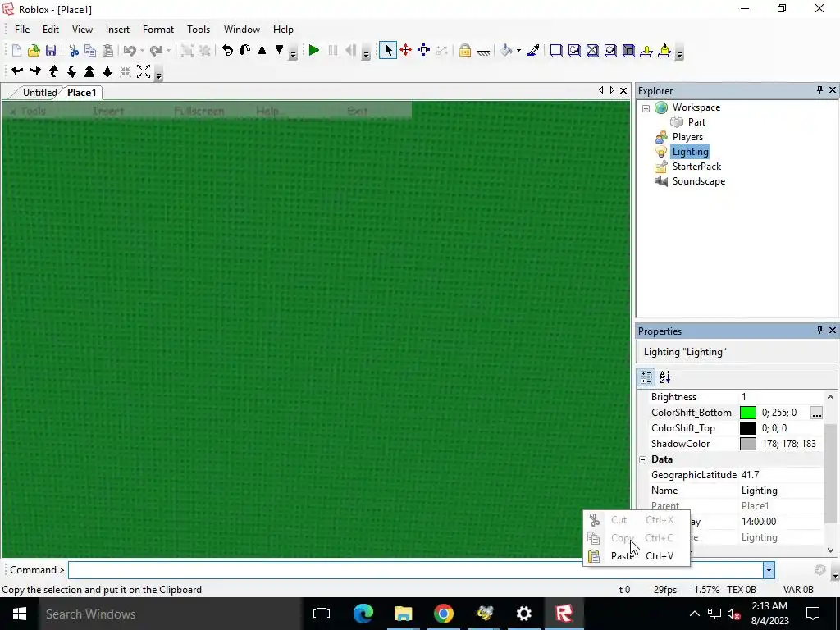Click the Alphabetical sort properties button

click(664, 377)
